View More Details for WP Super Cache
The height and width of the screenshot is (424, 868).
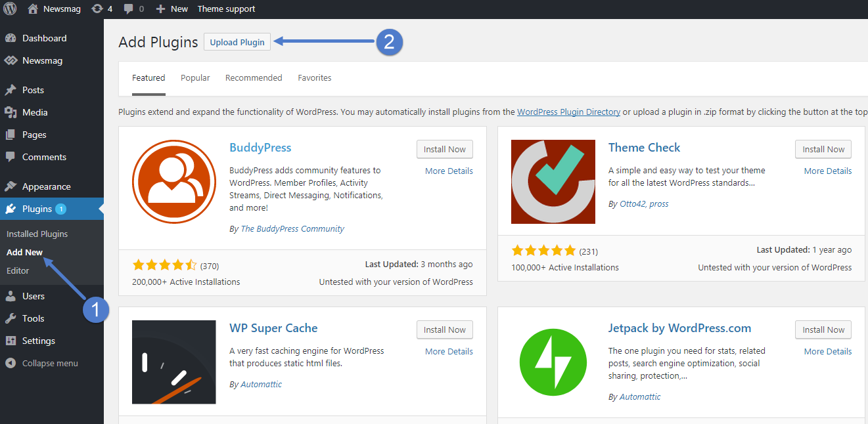click(x=449, y=351)
